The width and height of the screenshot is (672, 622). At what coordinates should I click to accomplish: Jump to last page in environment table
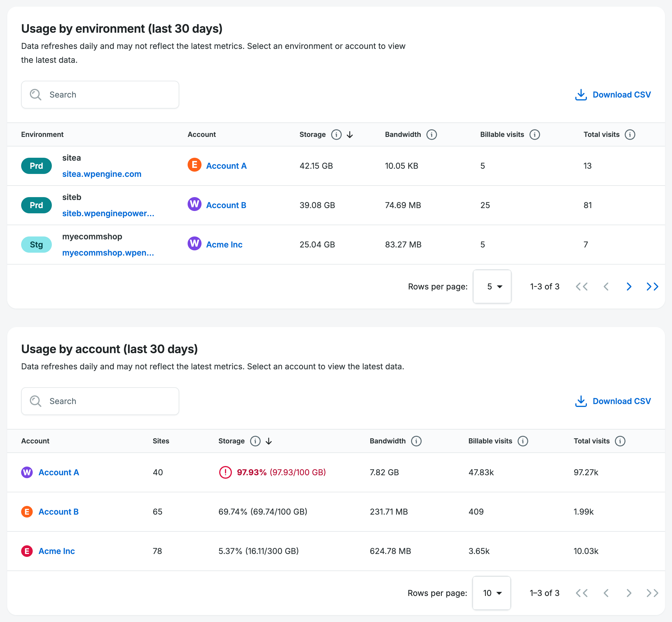point(652,287)
